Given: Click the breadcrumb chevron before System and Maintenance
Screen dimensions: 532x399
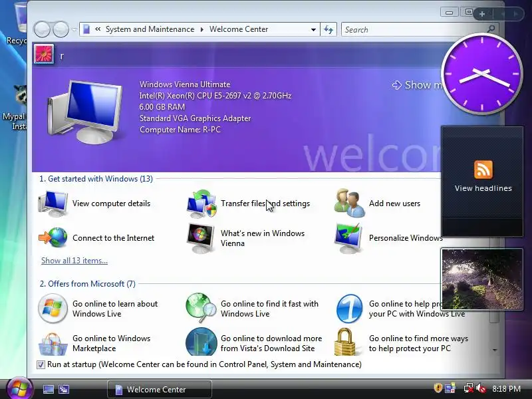Looking at the screenshot, I should coord(98,29).
